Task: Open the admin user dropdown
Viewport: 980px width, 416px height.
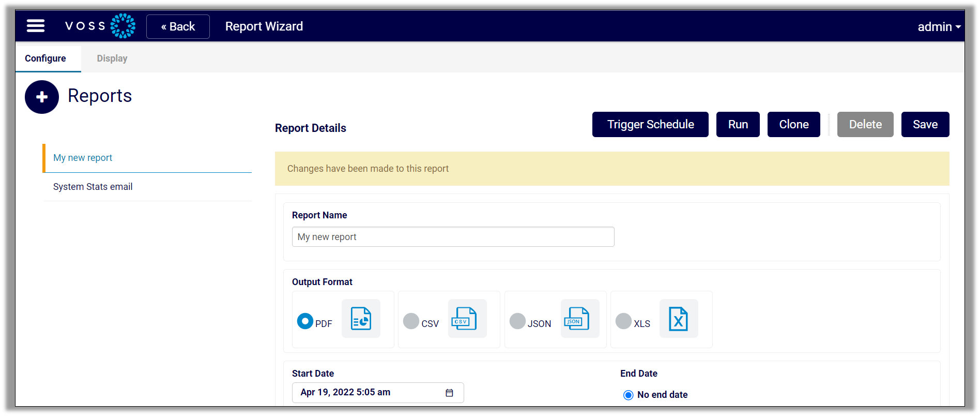Action: click(939, 26)
